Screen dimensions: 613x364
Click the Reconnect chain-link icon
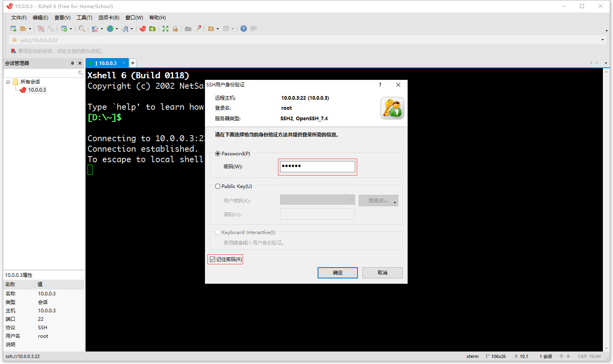click(51, 29)
